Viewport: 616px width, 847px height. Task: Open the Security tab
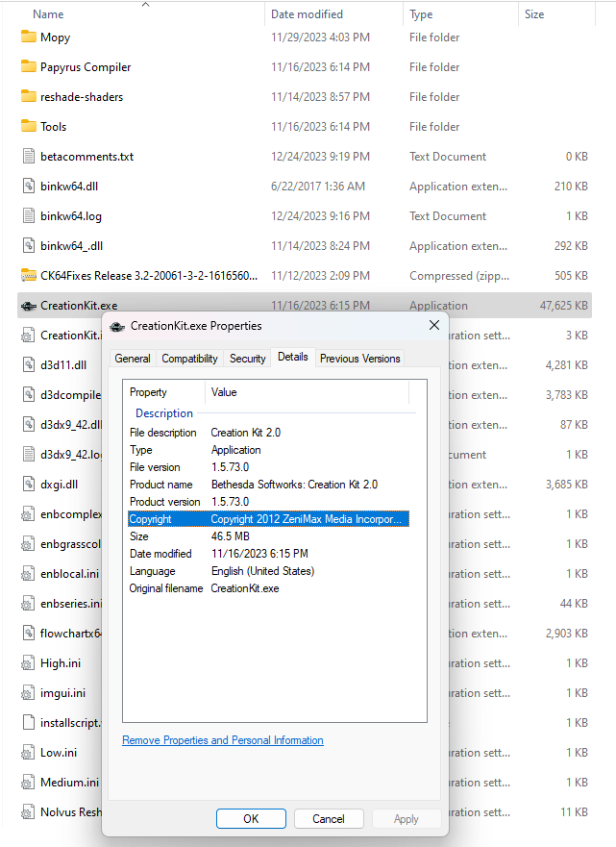pyautogui.click(x=247, y=359)
